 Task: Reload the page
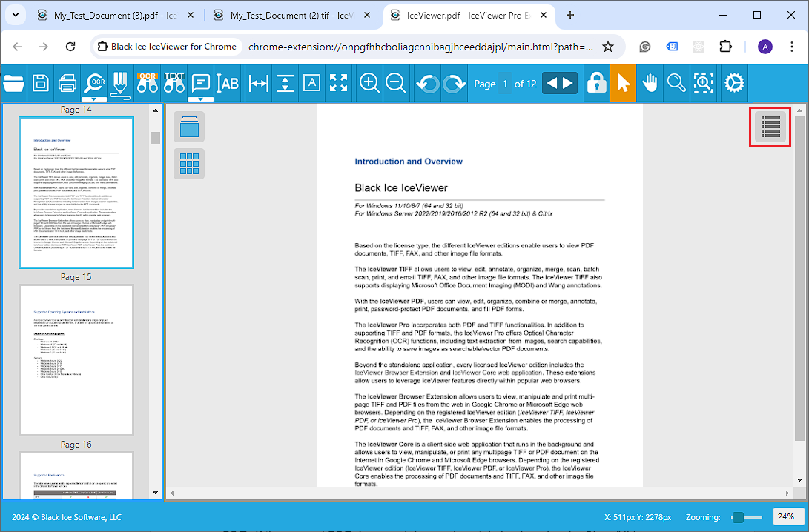[70, 47]
